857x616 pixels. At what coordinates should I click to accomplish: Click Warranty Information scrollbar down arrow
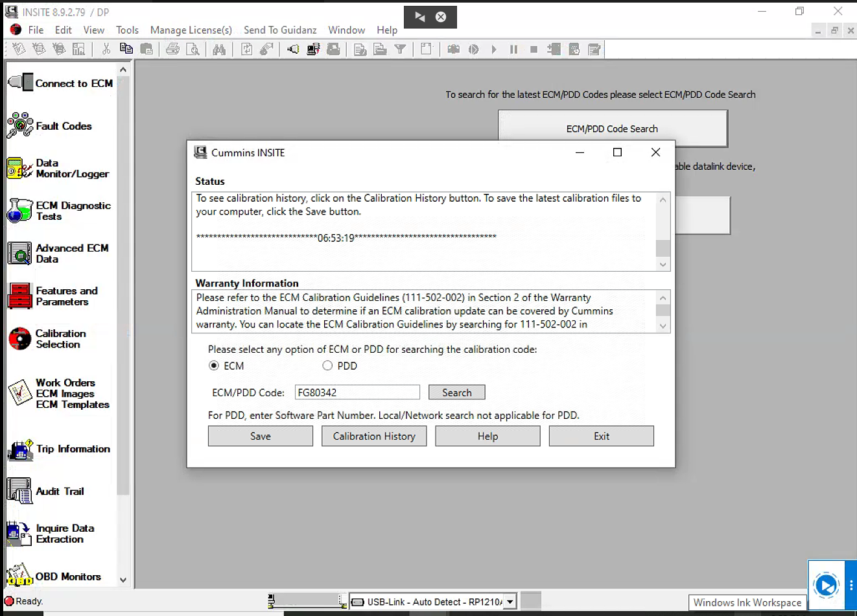[663, 326]
